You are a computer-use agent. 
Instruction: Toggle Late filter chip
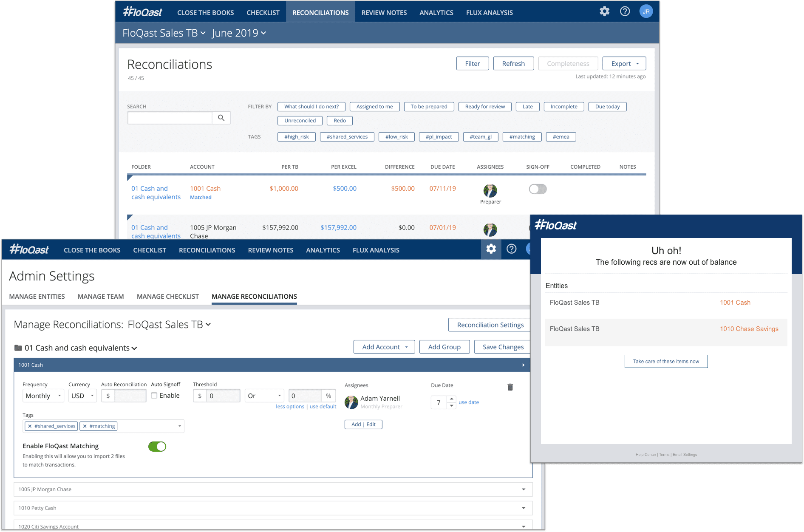click(528, 107)
